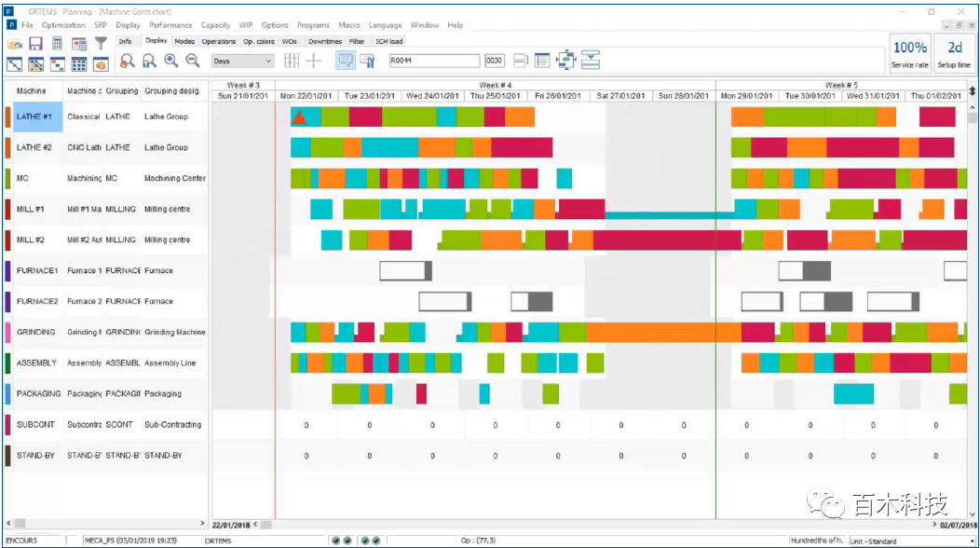
Task: Click the funnel filter icon
Action: (x=101, y=44)
